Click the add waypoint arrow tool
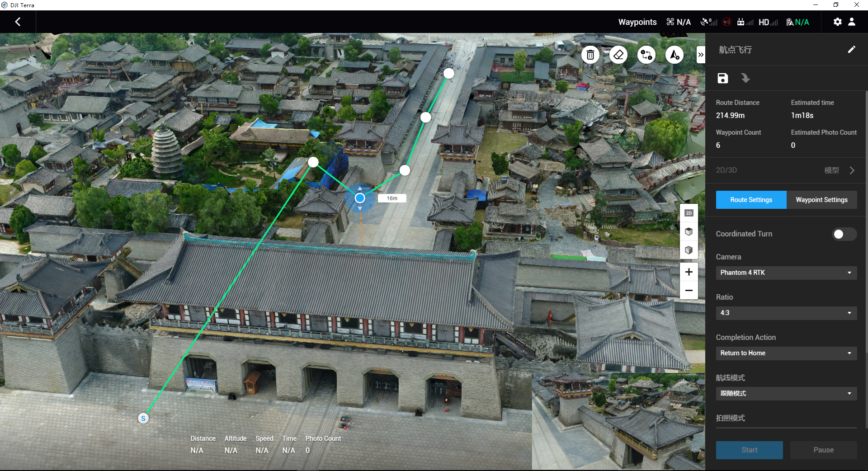The height and width of the screenshot is (471, 868). pos(674,55)
